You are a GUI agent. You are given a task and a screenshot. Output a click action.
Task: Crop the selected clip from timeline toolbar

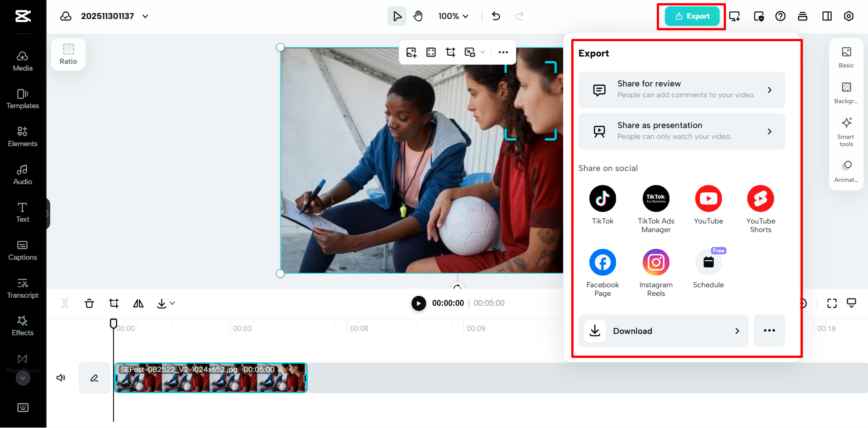[x=114, y=303]
